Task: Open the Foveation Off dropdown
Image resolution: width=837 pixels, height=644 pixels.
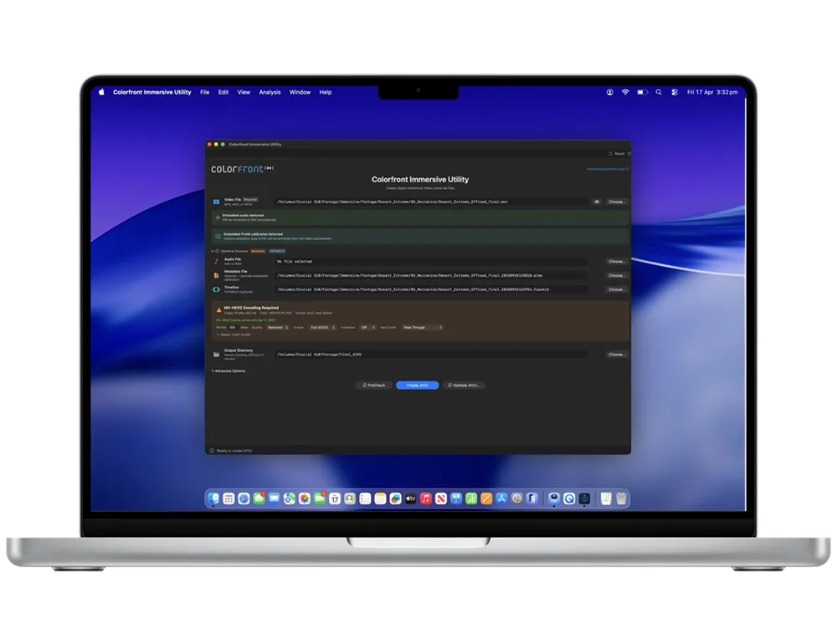Action: 367,327
